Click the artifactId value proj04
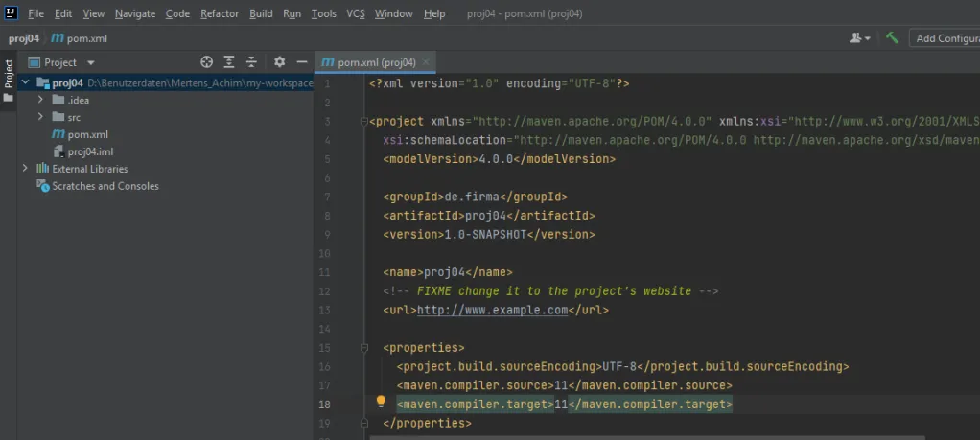Image resolution: width=980 pixels, height=440 pixels. click(485, 216)
